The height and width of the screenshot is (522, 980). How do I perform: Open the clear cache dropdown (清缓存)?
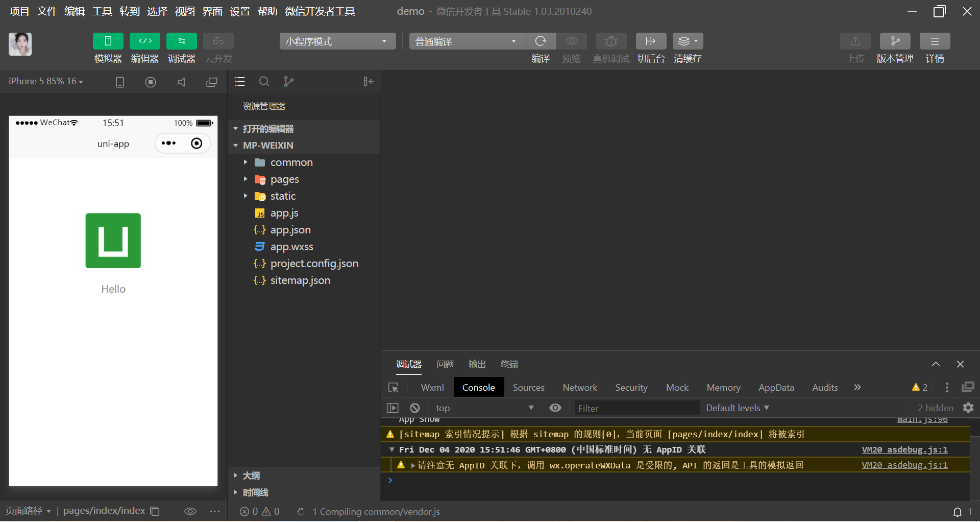click(688, 41)
